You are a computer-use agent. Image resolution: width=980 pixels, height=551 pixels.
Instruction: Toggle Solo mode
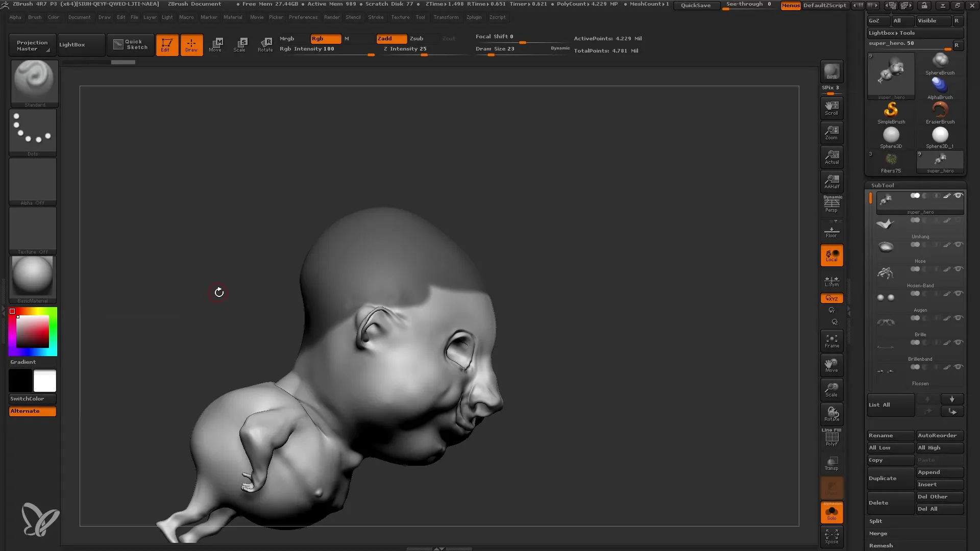(831, 512)
